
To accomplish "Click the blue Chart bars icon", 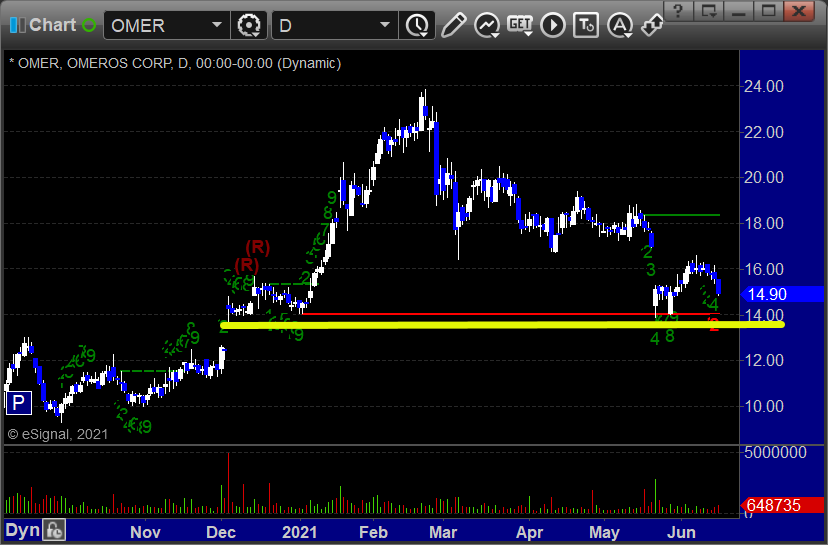I will [17, 25].
